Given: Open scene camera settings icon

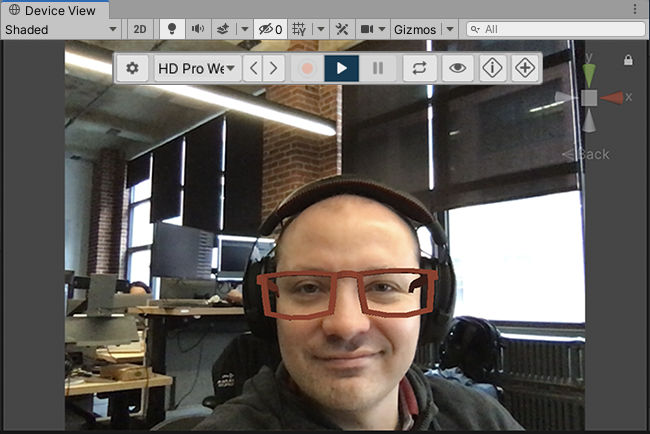Looking at the screenshot, I should 367,29.
